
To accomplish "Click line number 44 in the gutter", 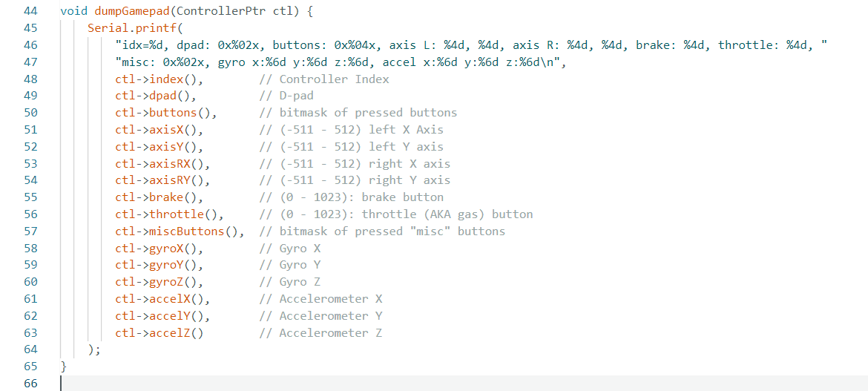I will click(30, 11).
